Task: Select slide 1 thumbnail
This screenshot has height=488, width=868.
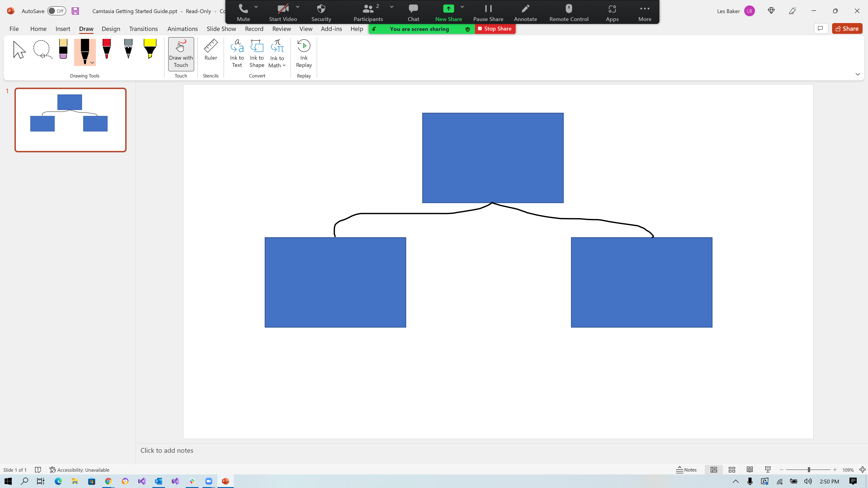Action: pos(71,120)
